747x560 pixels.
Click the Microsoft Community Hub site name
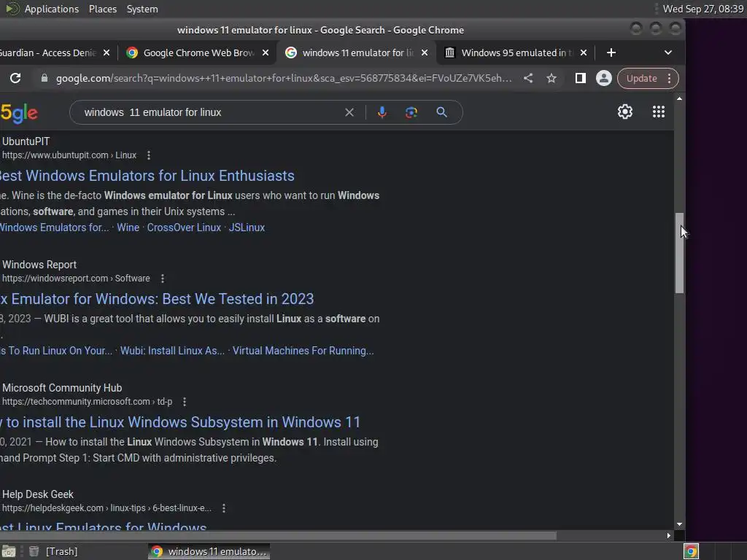click(x=62, y=388)
